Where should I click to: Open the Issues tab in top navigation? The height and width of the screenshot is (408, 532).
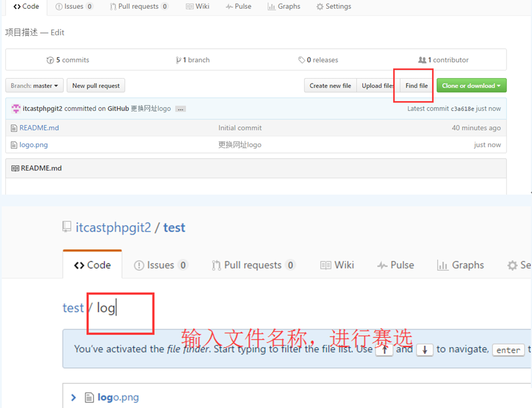coord(74,6)
